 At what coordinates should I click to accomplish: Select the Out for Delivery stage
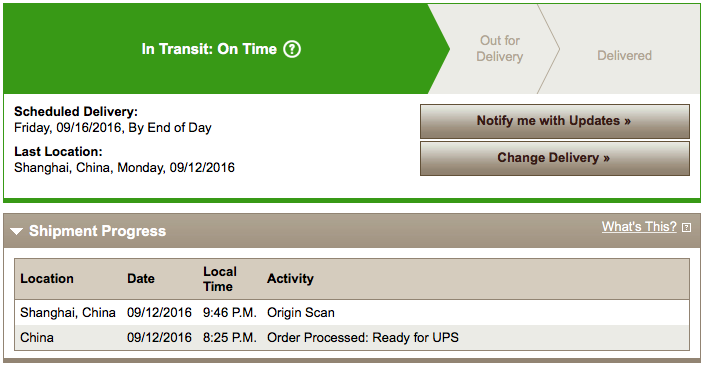[x=500, y=49]
